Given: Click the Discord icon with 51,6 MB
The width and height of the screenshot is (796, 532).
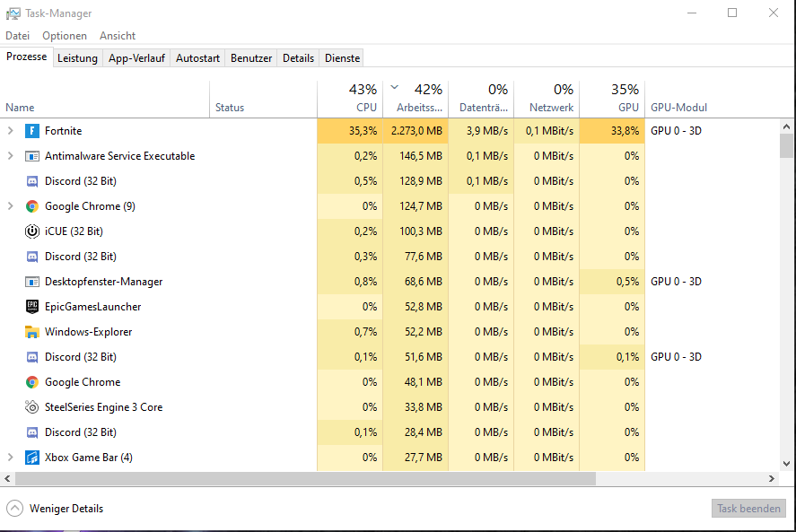Looking at the screenshot, I should tap(32, 357).
